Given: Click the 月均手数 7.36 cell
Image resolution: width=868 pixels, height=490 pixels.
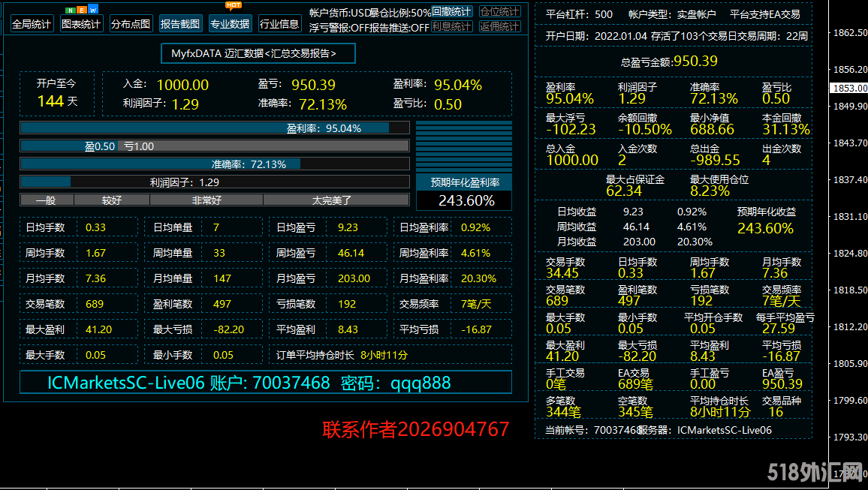Looking at the screenshot, I should coord(79,278).
